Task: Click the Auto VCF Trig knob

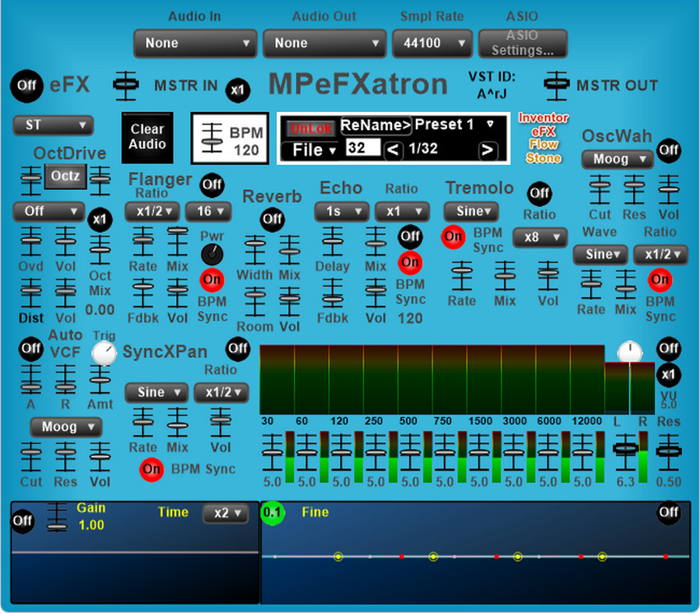Action: [x=104, y=353]
